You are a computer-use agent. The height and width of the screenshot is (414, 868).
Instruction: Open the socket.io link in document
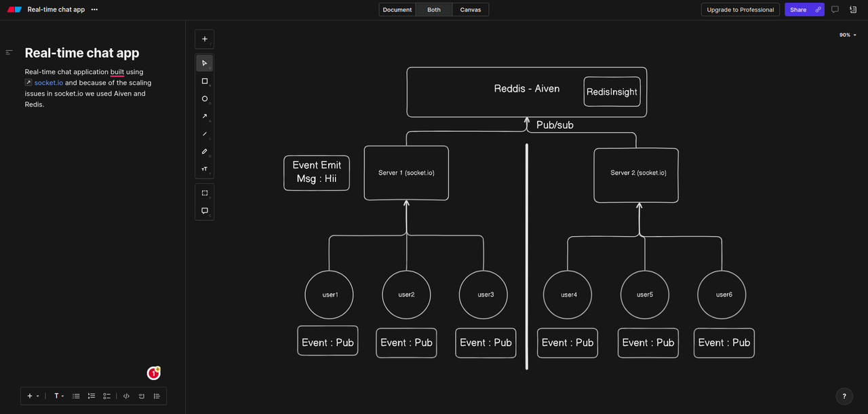49,83
